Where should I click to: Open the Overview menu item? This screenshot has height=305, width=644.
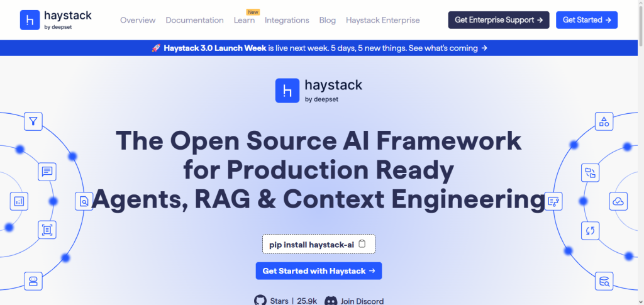click(x=138, y=20)
